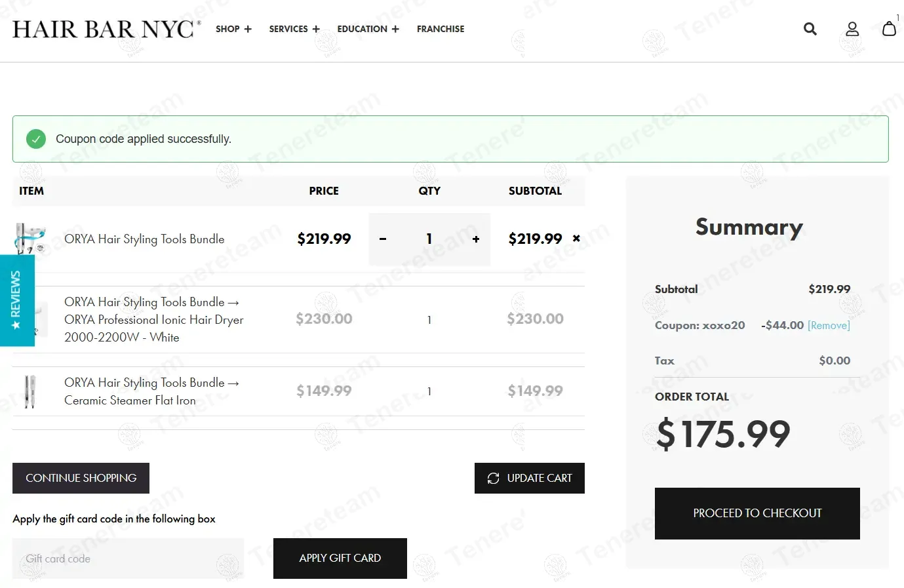Click the Update Cart button
Image resolution: width=904 pixels, height=588 pixels.
[530, 478]
